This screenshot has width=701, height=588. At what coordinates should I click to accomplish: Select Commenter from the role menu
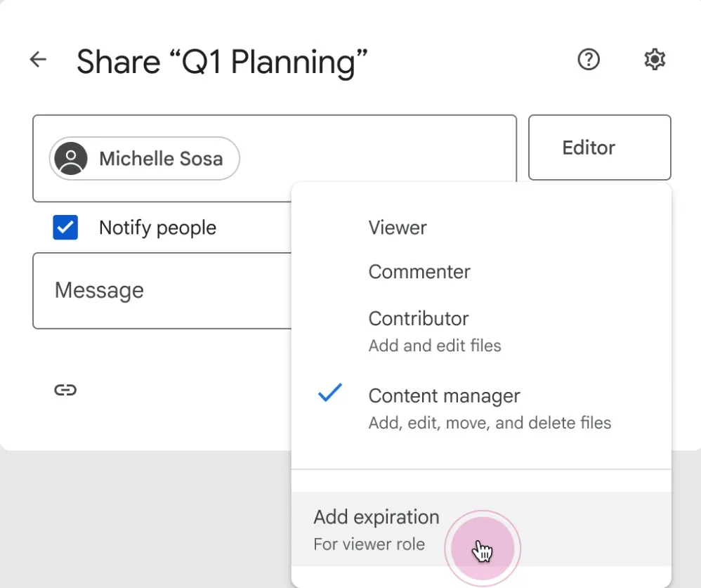419,272
